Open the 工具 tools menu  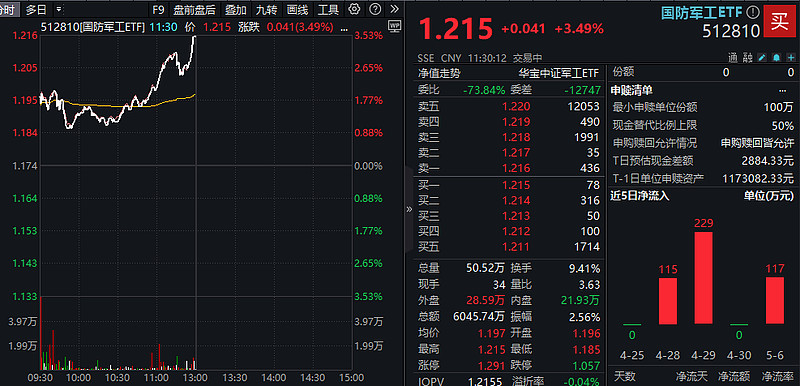[x=328, y=9]
